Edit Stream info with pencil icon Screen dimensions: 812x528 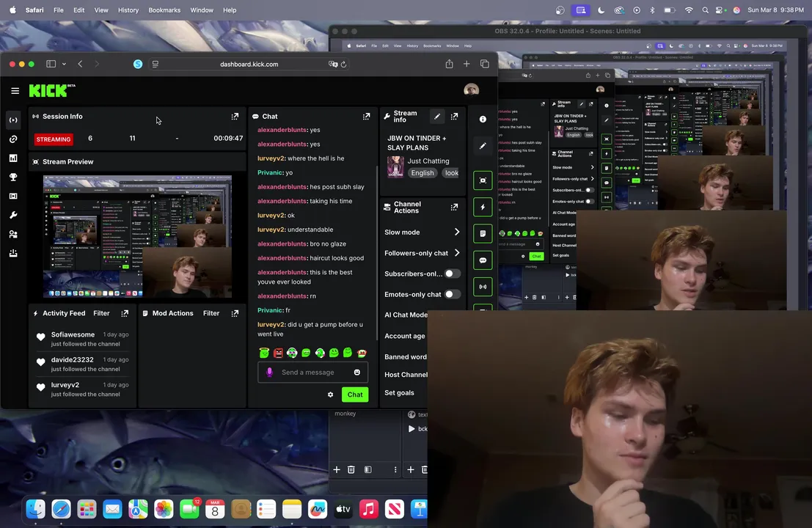[x=437, y=117]
